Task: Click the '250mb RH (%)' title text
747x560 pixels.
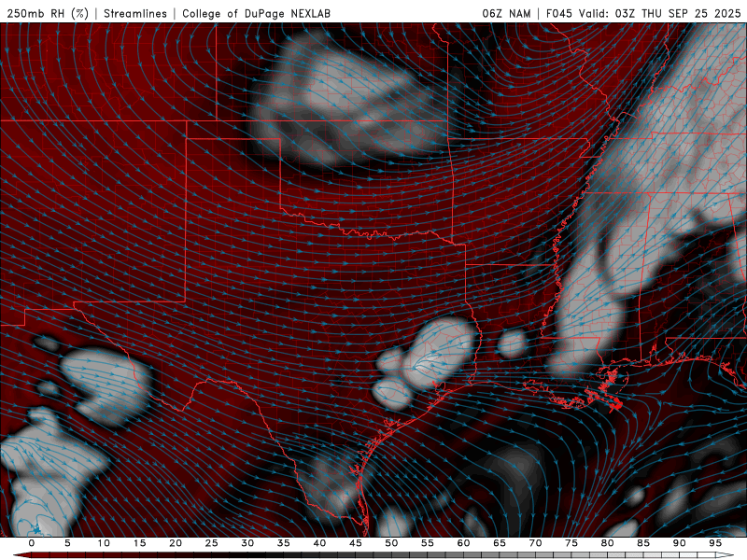Action: point(48,13)
